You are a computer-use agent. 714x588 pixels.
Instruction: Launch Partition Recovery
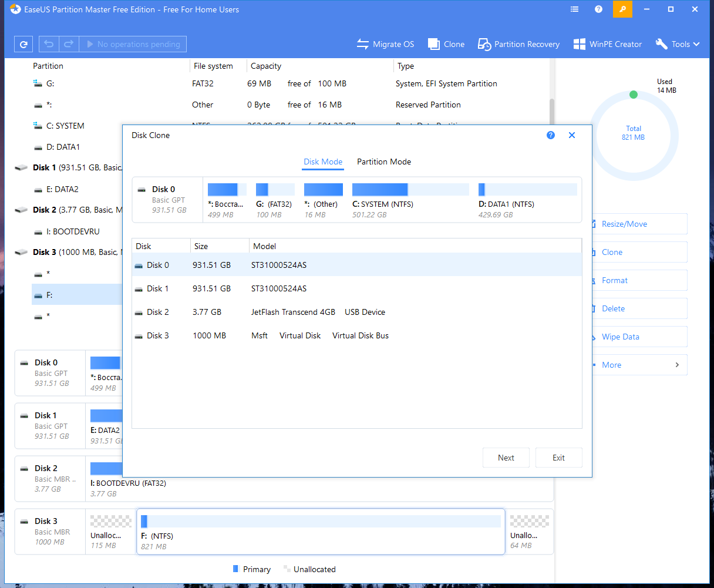point(518,44)
